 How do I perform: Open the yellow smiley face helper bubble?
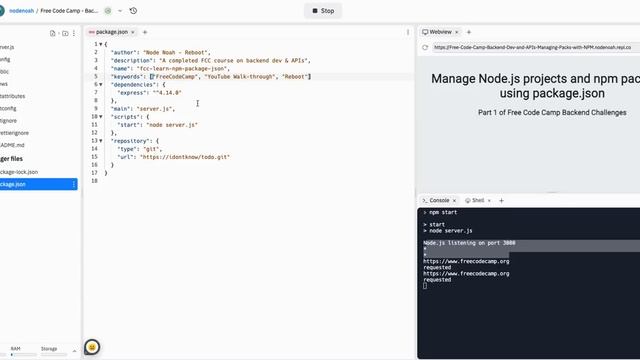[x=92, y=347]
